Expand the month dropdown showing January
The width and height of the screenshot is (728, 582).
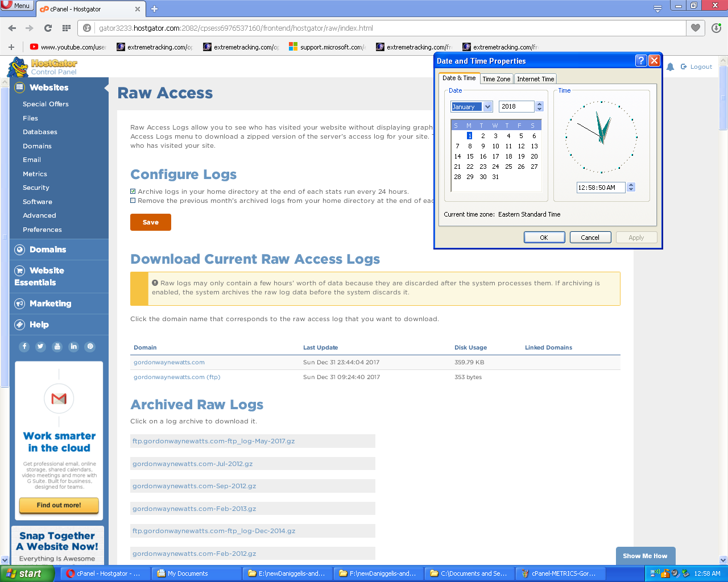487,107
